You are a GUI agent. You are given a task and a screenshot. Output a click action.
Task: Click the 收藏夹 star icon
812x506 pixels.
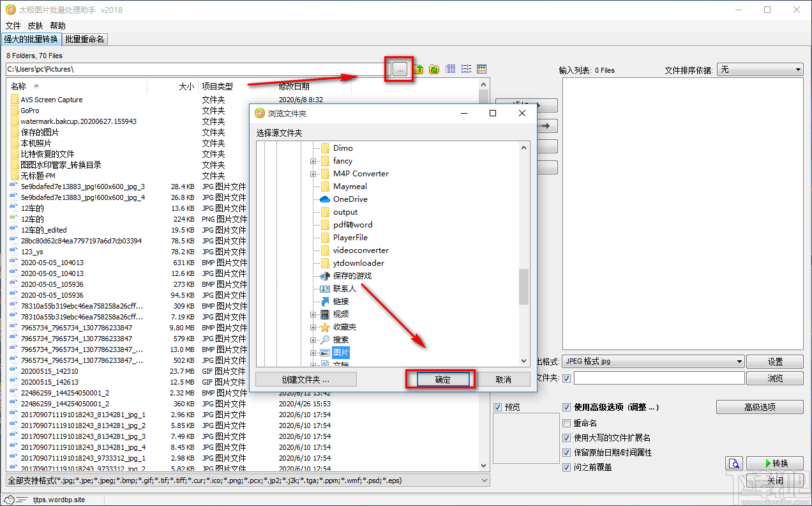click(x=325, y=327)
